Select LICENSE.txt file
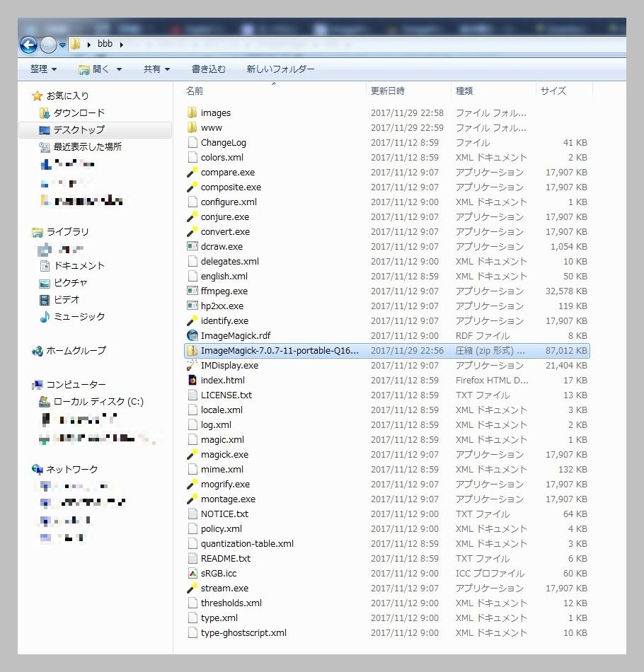Image resolution: width=644 pixels, height=672 pixels. 226,395
